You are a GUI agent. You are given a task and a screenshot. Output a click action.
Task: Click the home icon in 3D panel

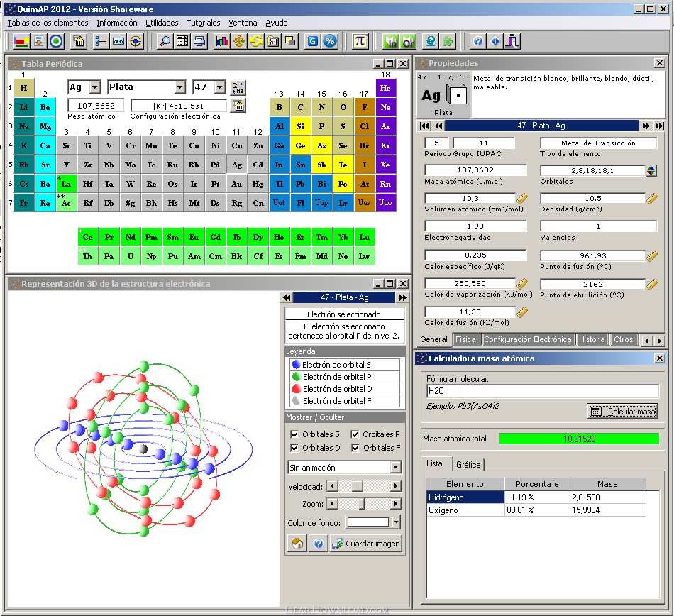(297, 544)
